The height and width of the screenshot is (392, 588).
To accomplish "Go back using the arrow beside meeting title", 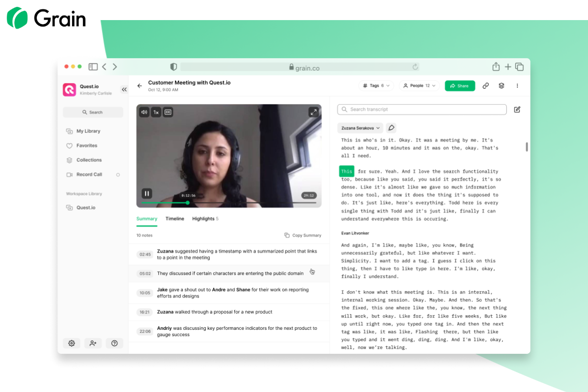I will (x=140, y=86).
